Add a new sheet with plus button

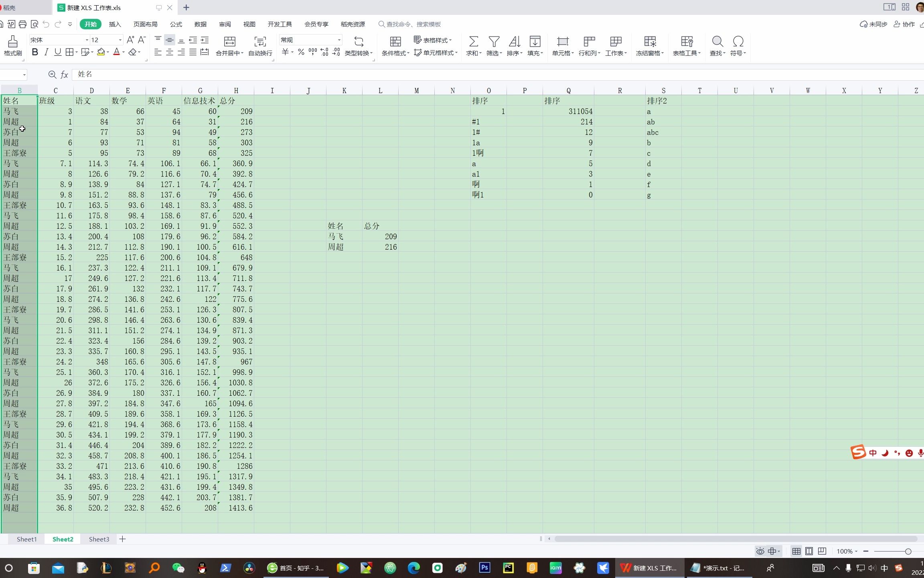122,539
